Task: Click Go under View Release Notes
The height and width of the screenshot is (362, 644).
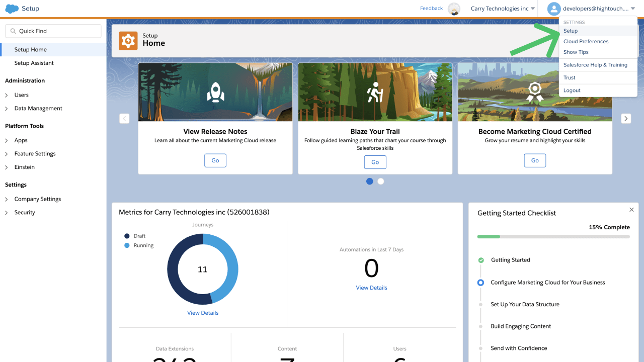Action: pyautogui.click(x=215, y=160)
